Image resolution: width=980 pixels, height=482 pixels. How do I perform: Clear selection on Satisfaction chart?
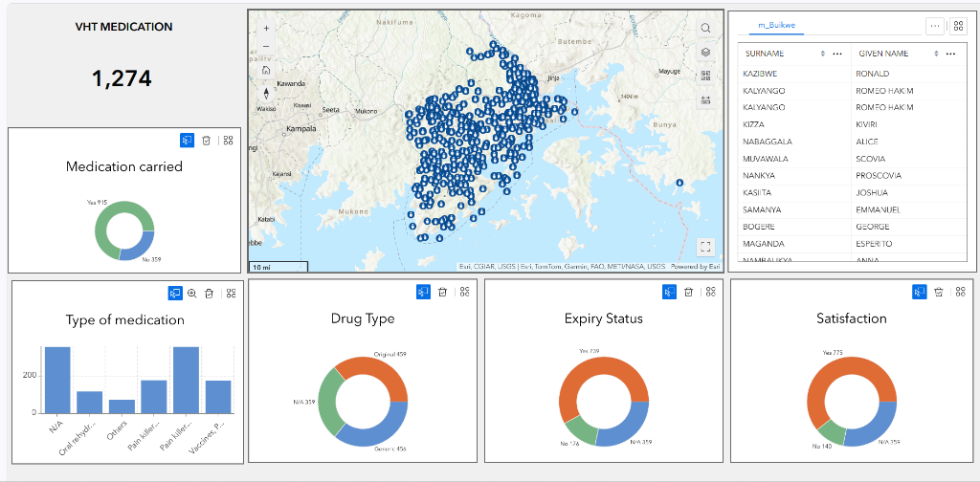pos(939,292)
